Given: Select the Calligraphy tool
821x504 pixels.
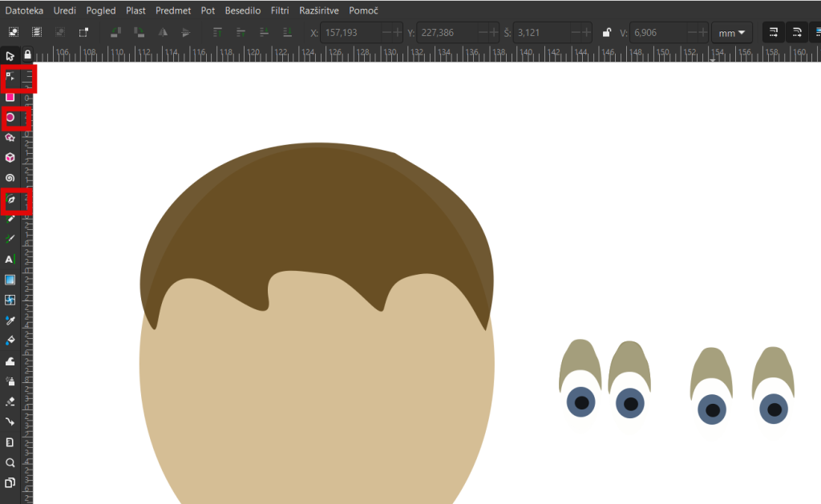Looking at the screenshot, I should [x=10, y=239].
